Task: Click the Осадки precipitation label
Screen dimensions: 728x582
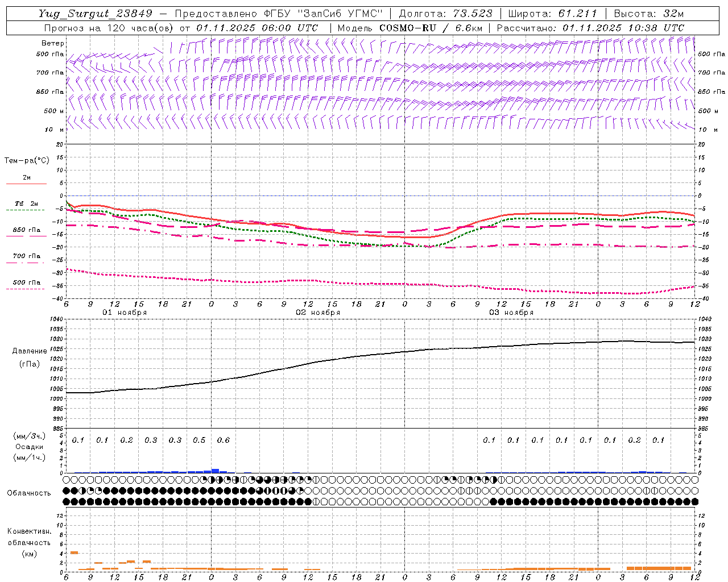Action: tap(29, 447)
